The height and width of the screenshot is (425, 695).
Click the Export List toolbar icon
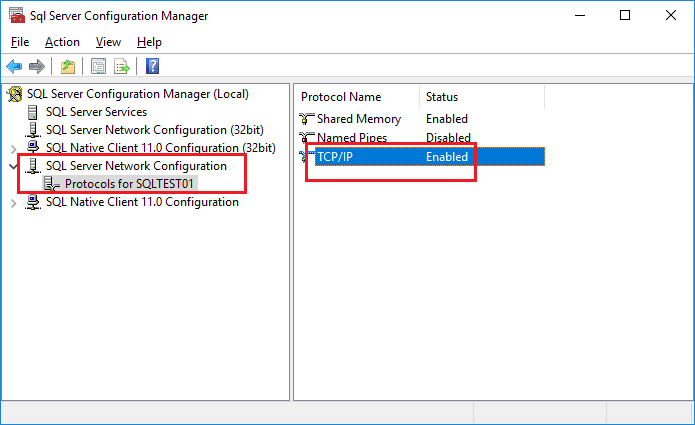[121, 67]
